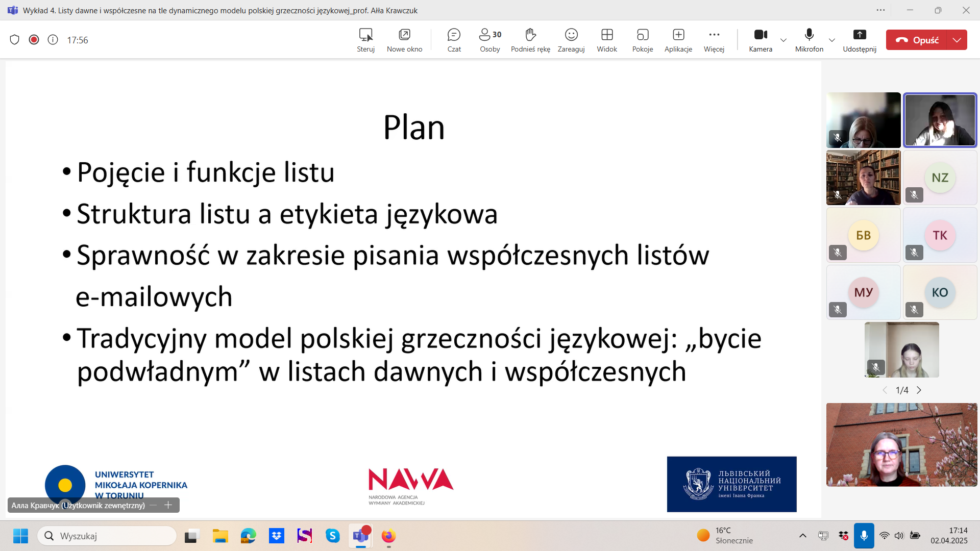The width and height of the screenshot is (980, 551).
Task: Open Dropbox from taskbar
Action: click(x=276, y=536)
